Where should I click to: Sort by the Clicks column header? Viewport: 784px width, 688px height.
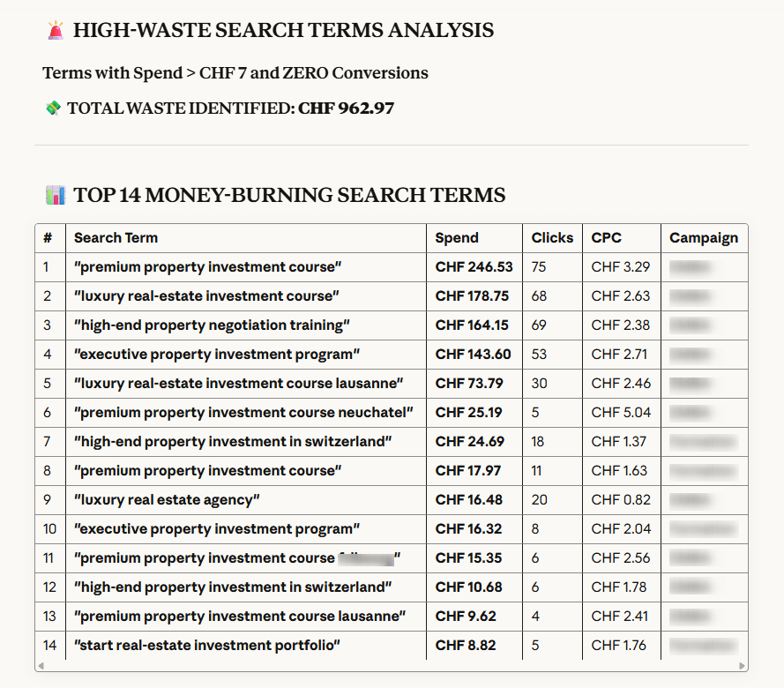tap(553, 237)
